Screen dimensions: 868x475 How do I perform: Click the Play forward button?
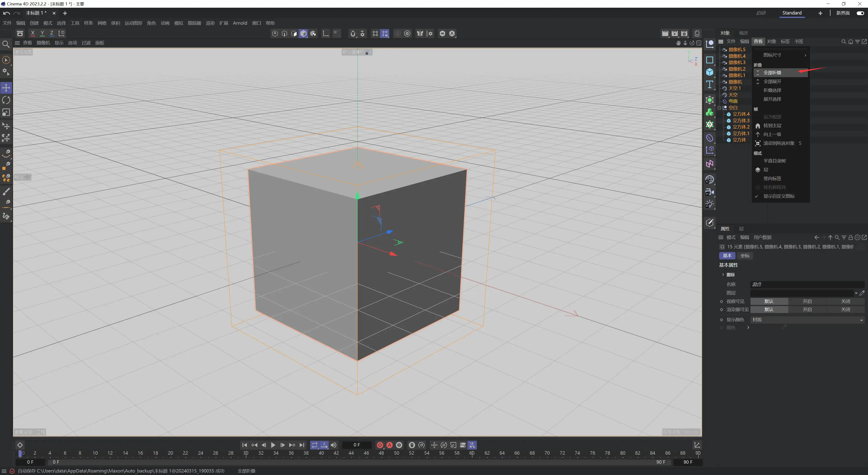click(x=273, y=445)
